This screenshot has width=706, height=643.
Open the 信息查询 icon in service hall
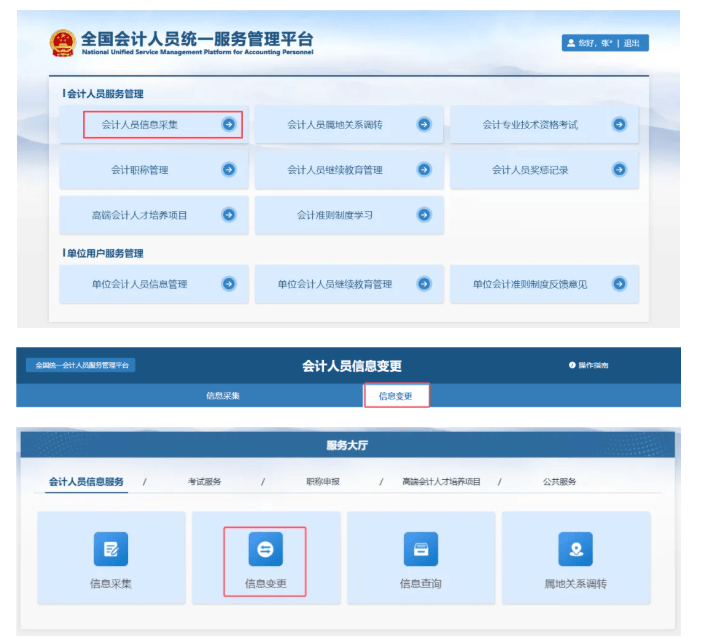pyautogui.click(x=420, y=549)
